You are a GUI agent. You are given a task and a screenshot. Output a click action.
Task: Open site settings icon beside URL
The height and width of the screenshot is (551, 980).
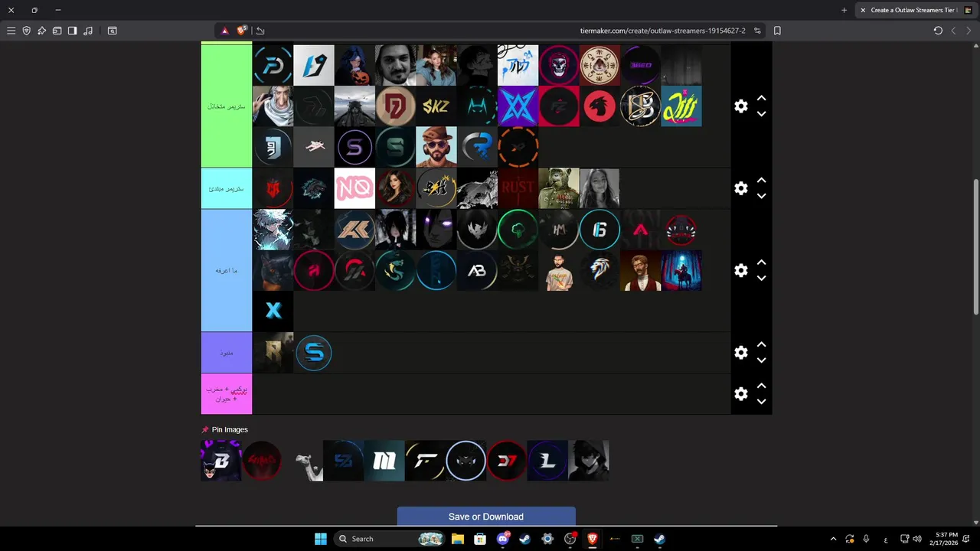coord(757,31)
